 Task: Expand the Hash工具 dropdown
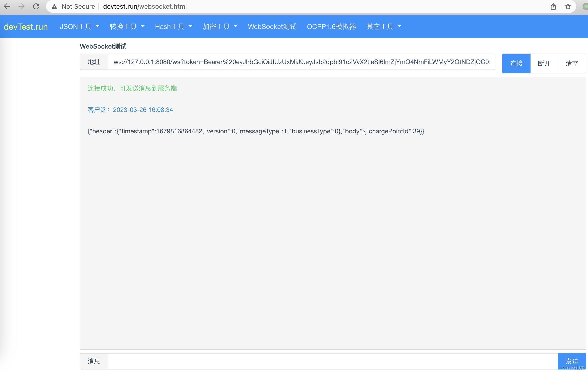pos(173,26)
